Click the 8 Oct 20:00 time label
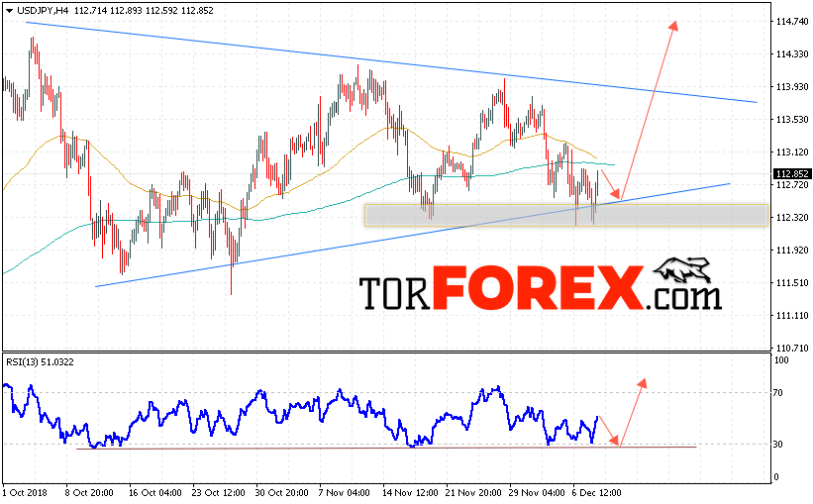This screenshot has height=504, width=813. (x=89, y=492)
